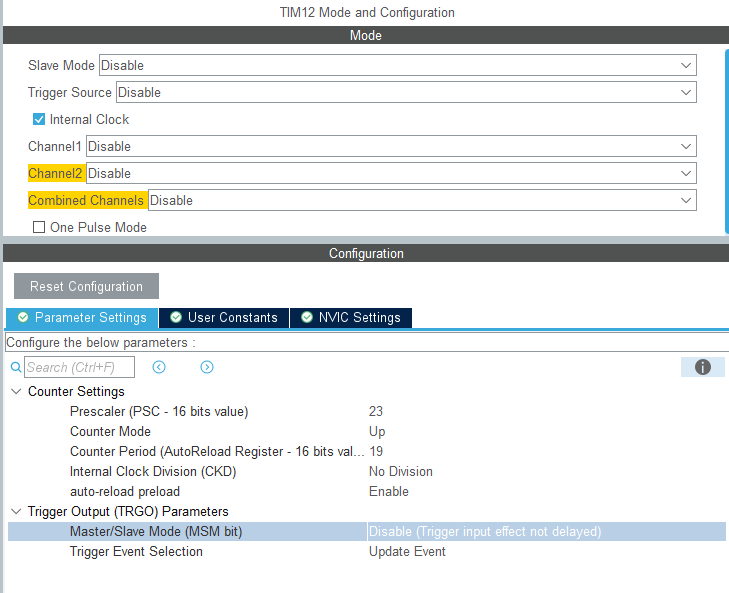Click Internal Clock Division (CKD) label

pyautogui.click(x=153, y=472)
